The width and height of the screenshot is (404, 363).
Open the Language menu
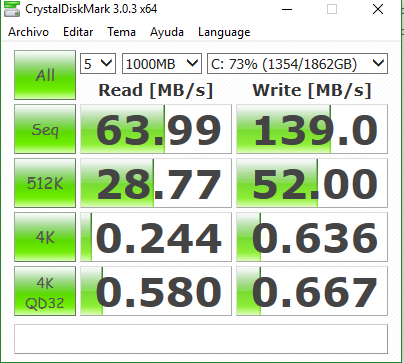[x=224, y=32]
